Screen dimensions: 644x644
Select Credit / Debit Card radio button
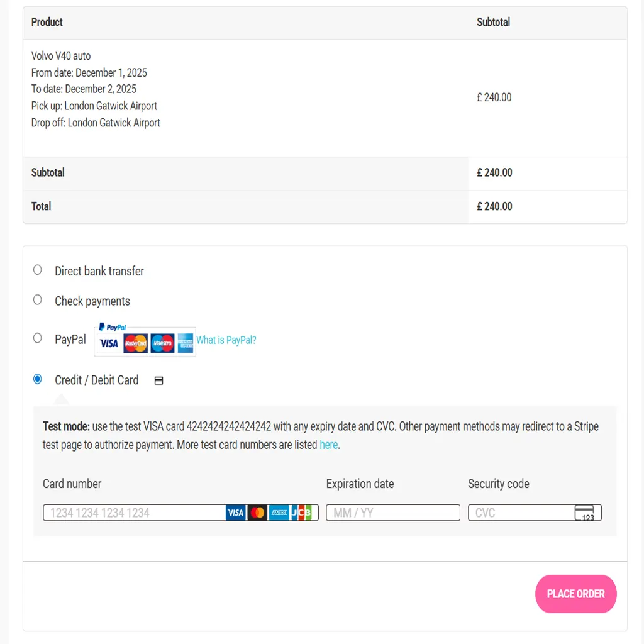(38, 379)
